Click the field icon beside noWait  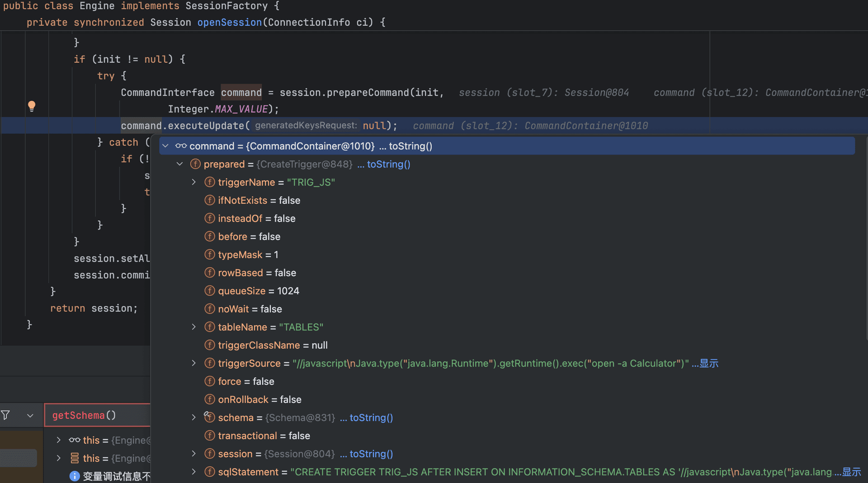[x=210, y=309]
